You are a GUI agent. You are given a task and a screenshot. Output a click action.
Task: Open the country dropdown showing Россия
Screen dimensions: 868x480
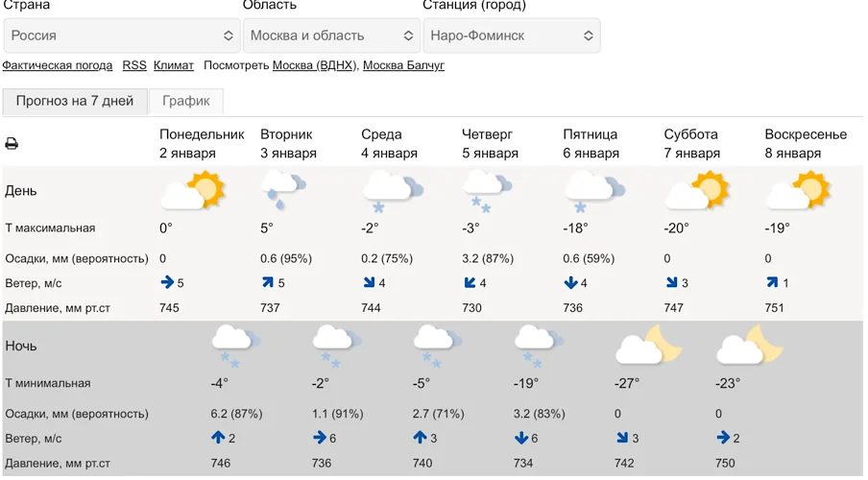point(121,36)
